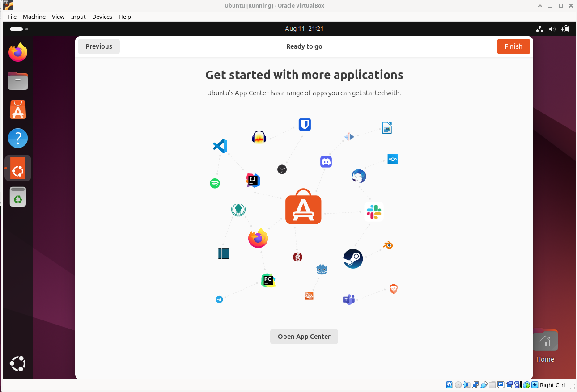Image resolution: width=577 pixels, height=392 pixels.
Task: Open the system volume indicator in top bar
Action: [552, 29]
